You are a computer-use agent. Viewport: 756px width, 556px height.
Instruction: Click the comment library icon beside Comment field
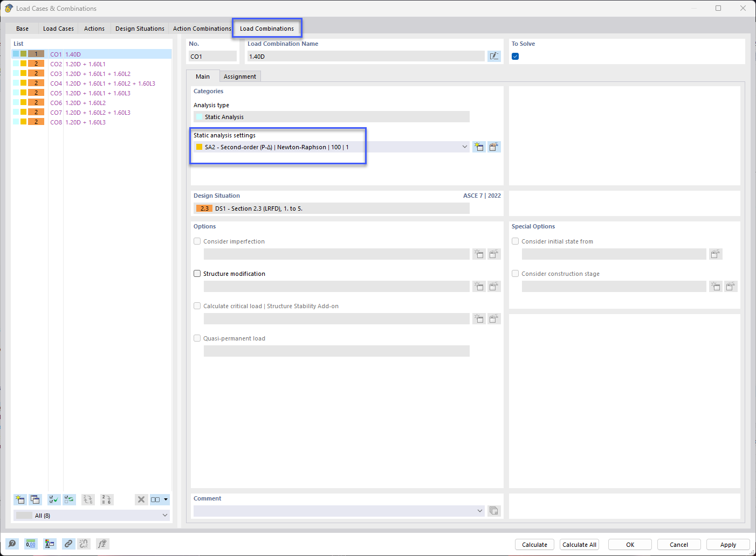[x=494, y=510]
